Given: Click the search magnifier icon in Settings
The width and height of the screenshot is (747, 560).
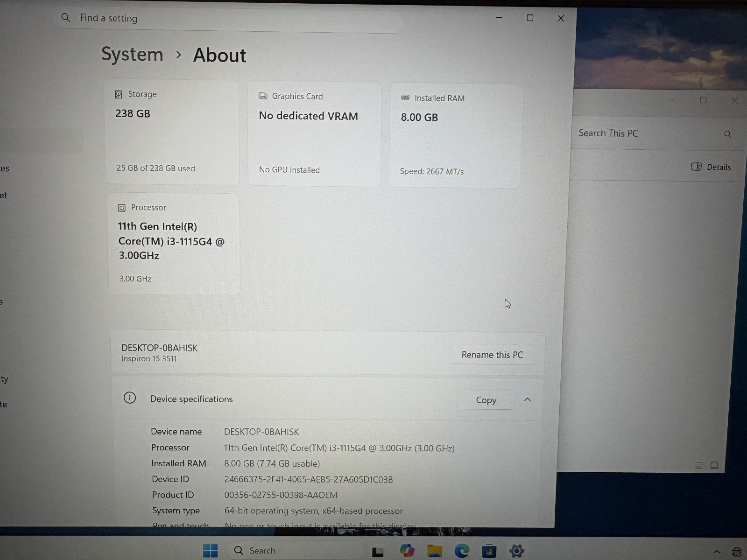Looking at the screenshot, I should pos(66,18).
